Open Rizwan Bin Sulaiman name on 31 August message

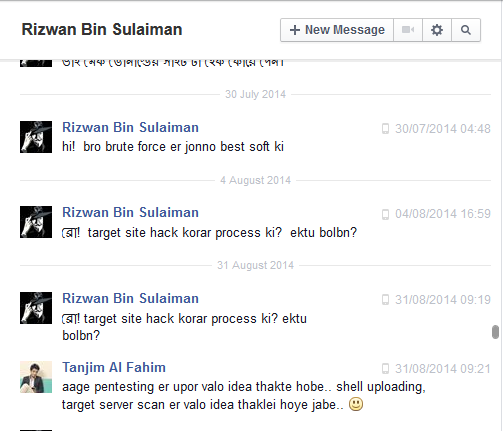tap(130, 298)
